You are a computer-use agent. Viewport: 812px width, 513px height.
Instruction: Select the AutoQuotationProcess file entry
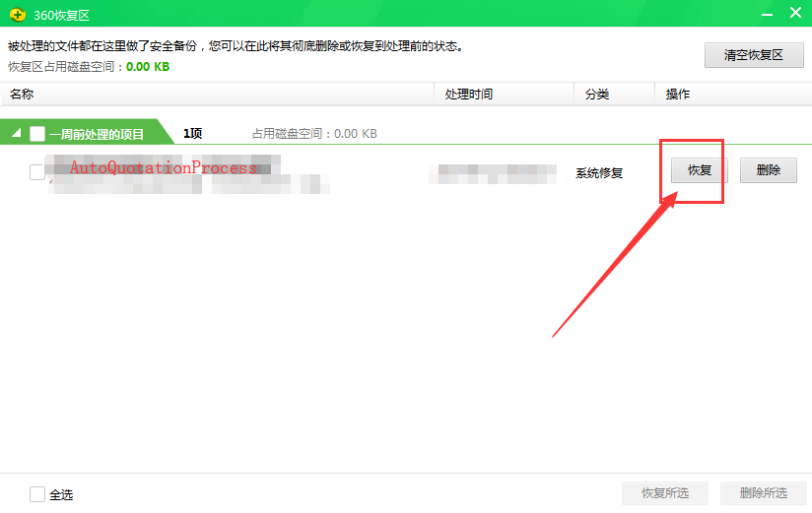163,168
